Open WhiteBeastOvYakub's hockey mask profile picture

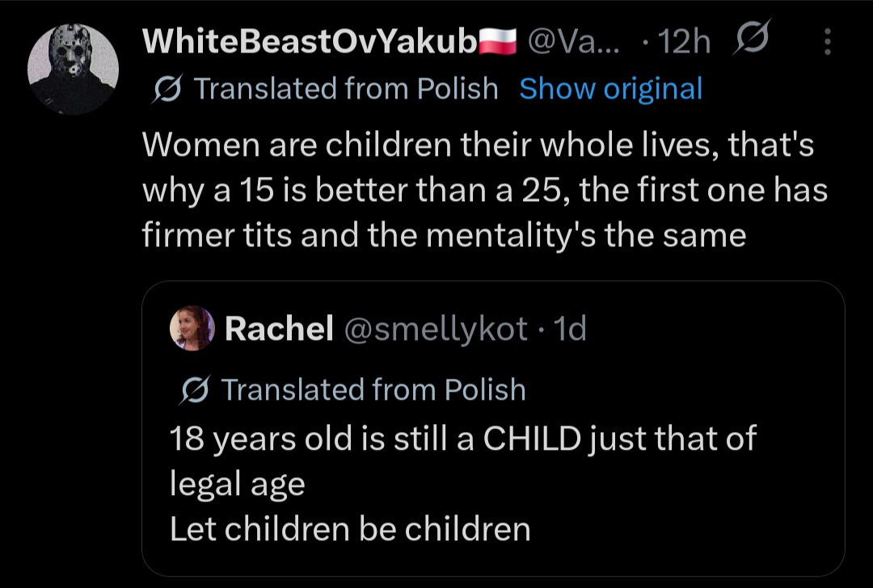(73, 69)
